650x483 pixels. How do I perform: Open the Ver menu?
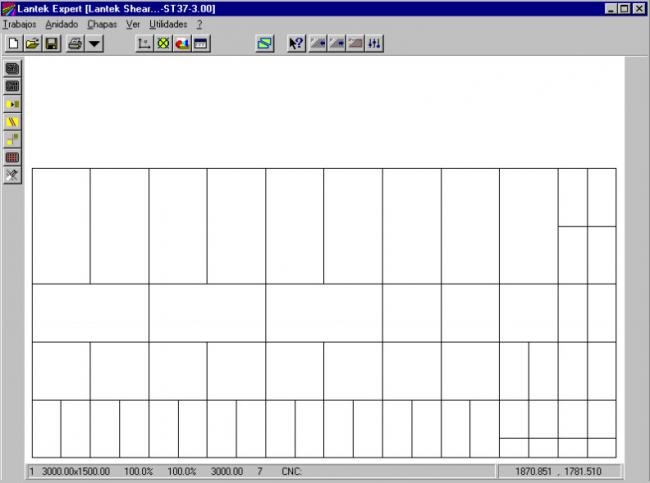(133, 24)
